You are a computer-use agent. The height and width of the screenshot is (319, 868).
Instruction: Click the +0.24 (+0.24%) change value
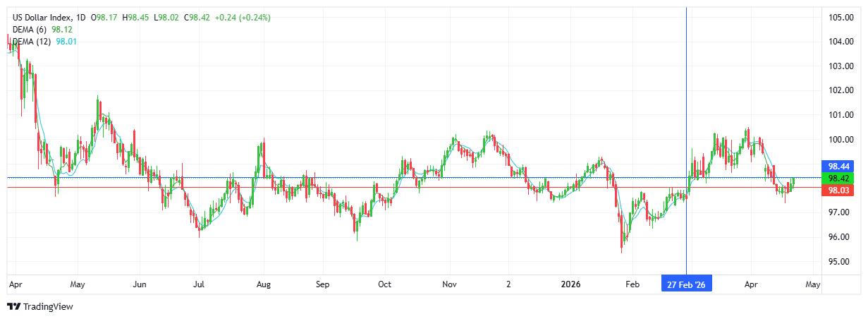point(240,17)
